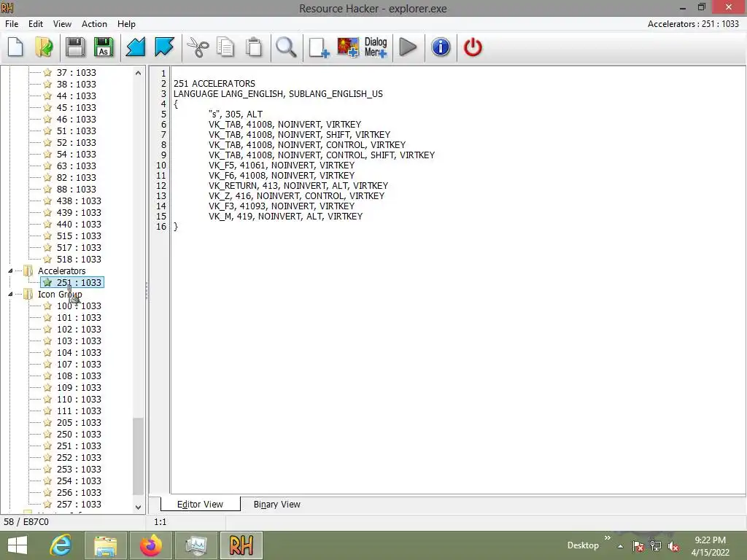Viewport: 747px width, 560px height.
Task: Click the tree scrollbar thumb
Action: pos(138,456)
